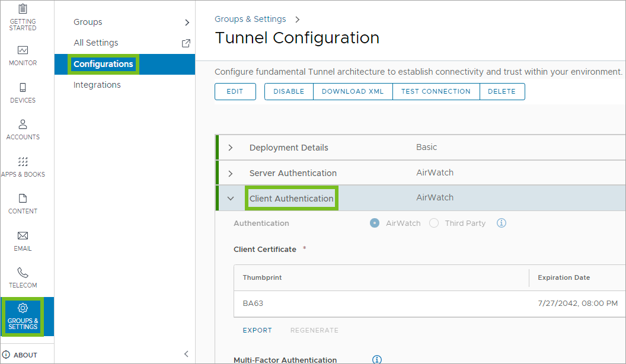Click the EDIT button
The height and width of the screenshot is (364, 626).
coord(235,91)
